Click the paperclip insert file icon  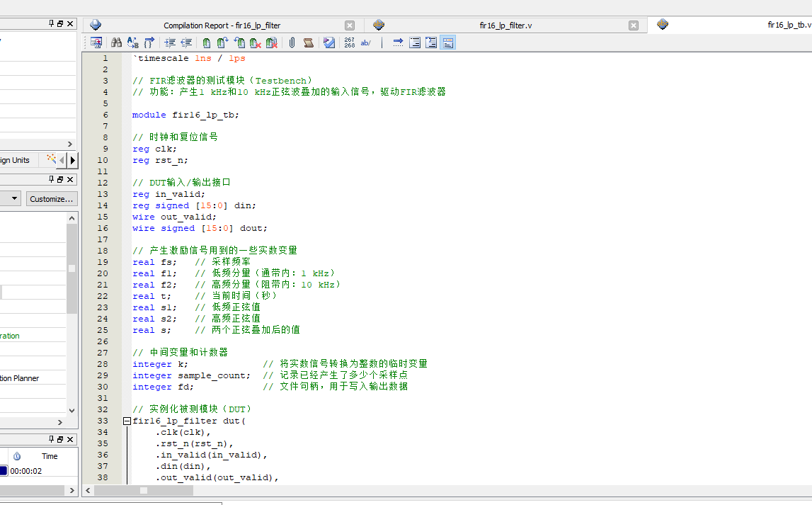pyautogui.click(x=292, y=42)
